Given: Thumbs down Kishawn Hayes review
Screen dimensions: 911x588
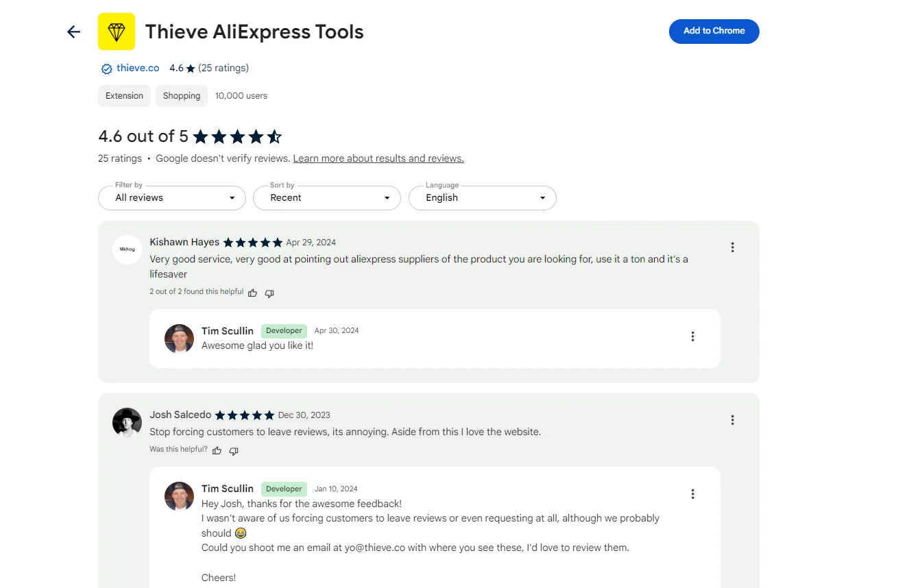Looking at the screenshot, I should (x=269, y=293).
